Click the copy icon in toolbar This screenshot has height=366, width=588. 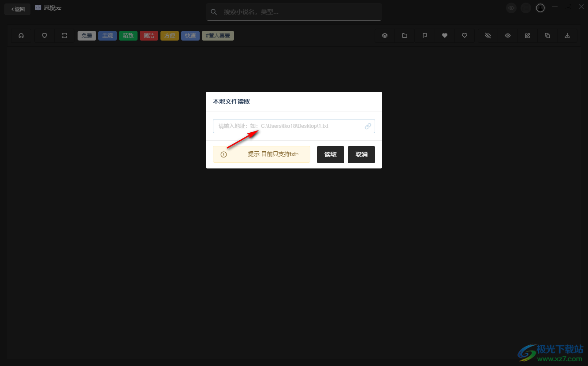[547, 36]
